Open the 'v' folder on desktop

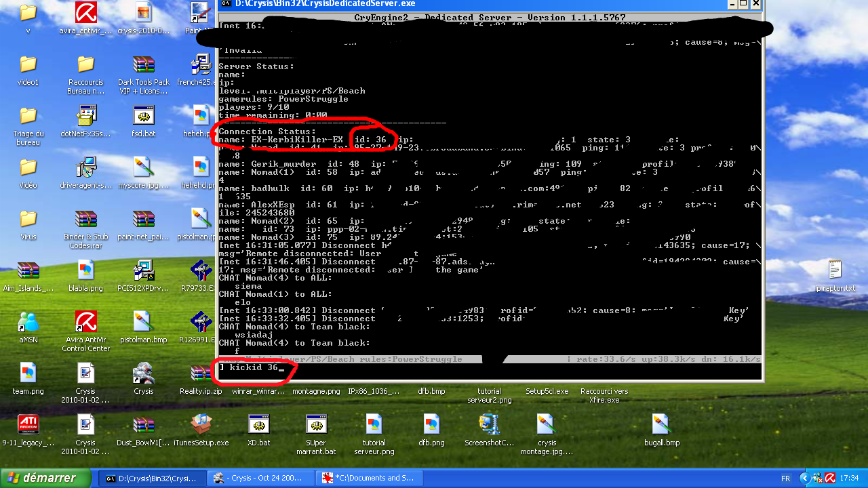(x=28, y=13)
